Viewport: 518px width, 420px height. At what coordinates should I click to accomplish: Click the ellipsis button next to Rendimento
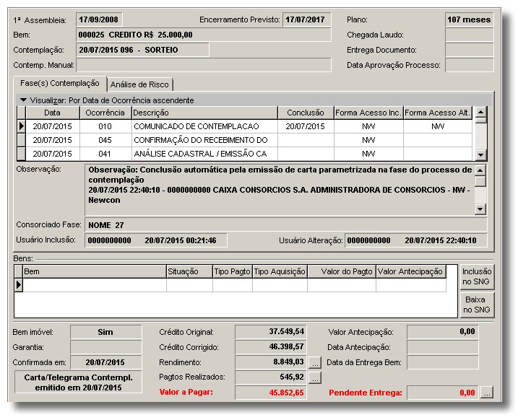point(315,362)
